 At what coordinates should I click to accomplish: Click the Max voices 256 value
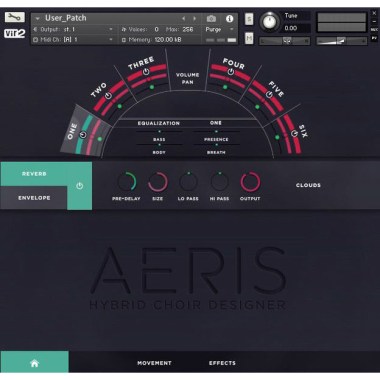188,30
